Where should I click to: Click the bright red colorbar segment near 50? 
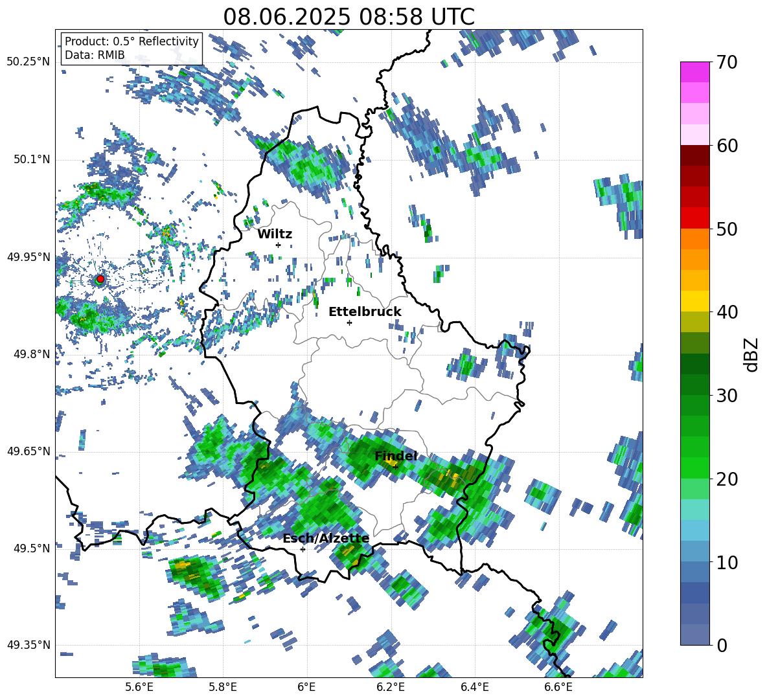tap(694, 218)
